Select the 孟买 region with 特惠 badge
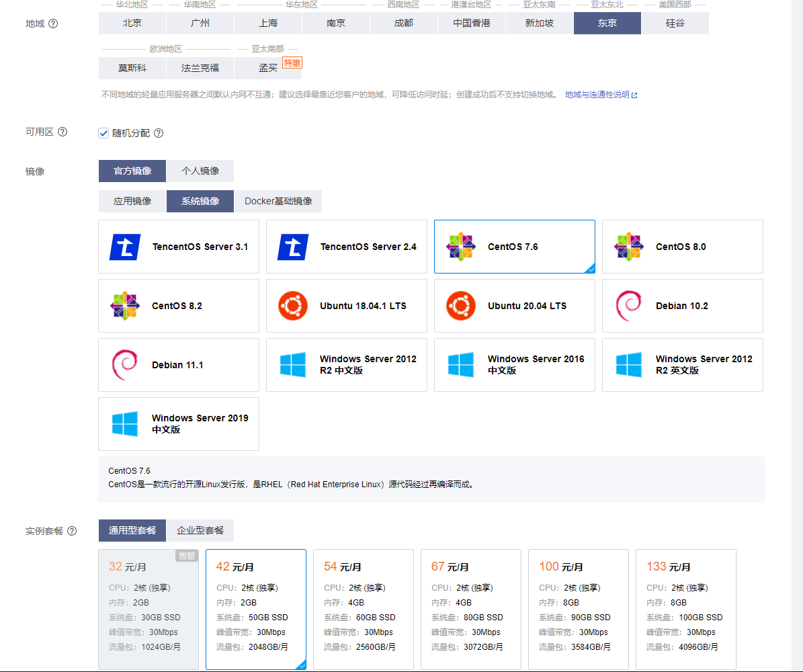Viewport: 803px width, 672px height. click(x=268, y=68)
